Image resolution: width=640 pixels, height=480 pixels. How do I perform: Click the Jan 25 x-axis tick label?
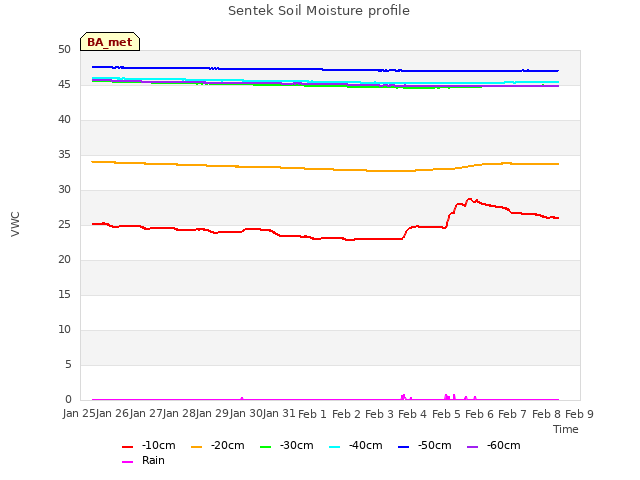coord(79,414)
